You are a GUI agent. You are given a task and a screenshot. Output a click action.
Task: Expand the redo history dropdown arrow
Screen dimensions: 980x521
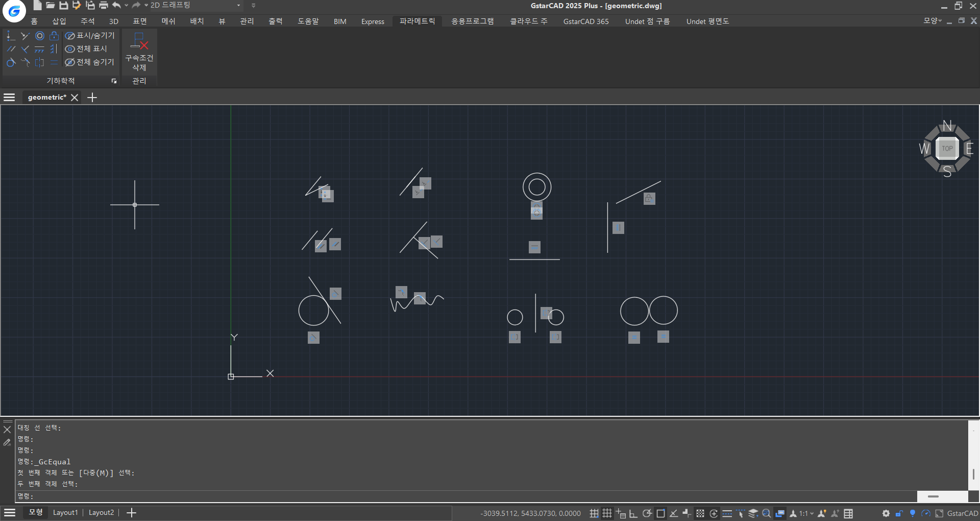point(146,5)
